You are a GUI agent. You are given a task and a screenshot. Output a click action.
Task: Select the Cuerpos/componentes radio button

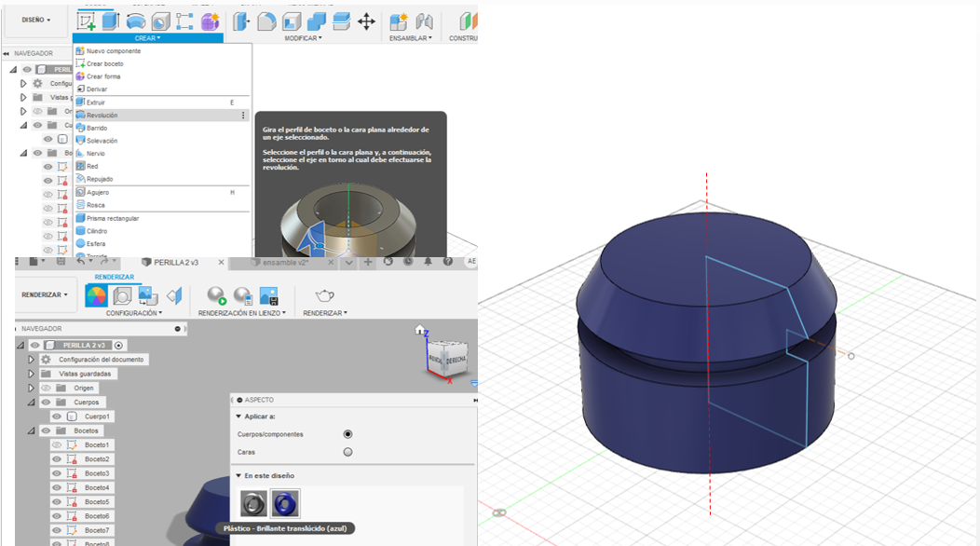tap(348, 434)
